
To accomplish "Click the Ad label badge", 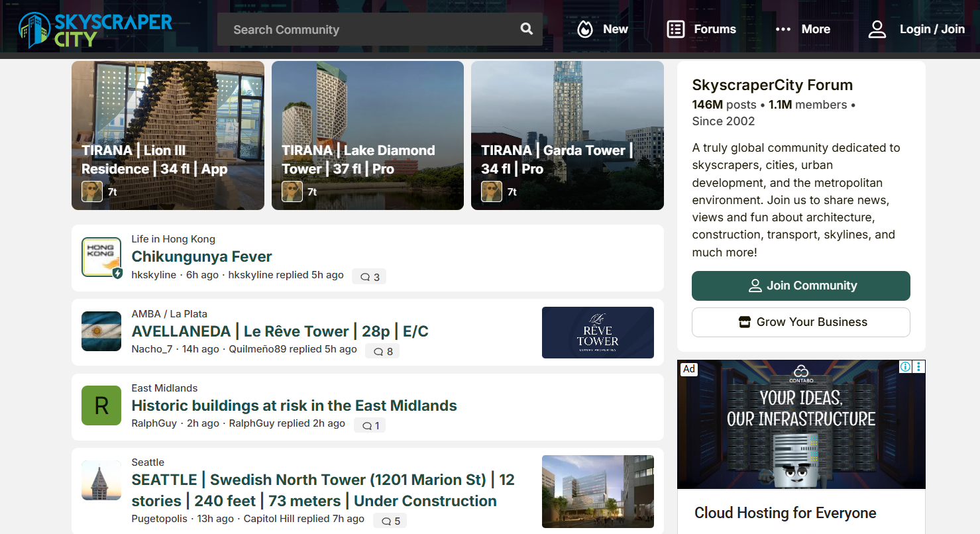I will [689, 369].
